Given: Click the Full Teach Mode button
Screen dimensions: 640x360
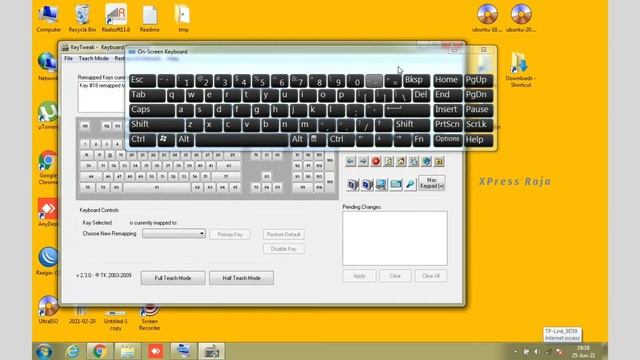Looking at the screenshot, I should pos(173,278).
